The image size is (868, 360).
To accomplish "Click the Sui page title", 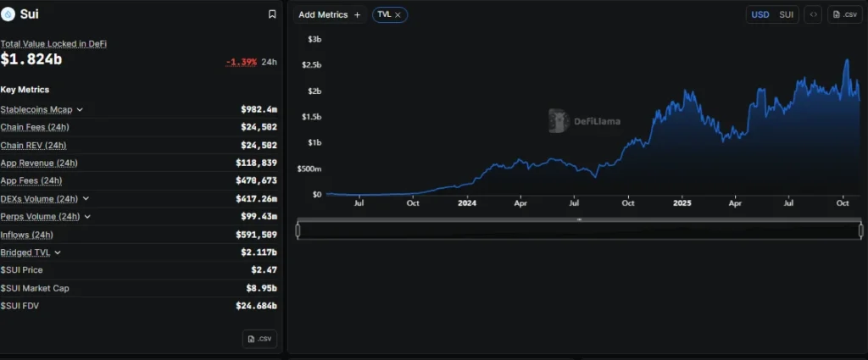I will [30, 14].
